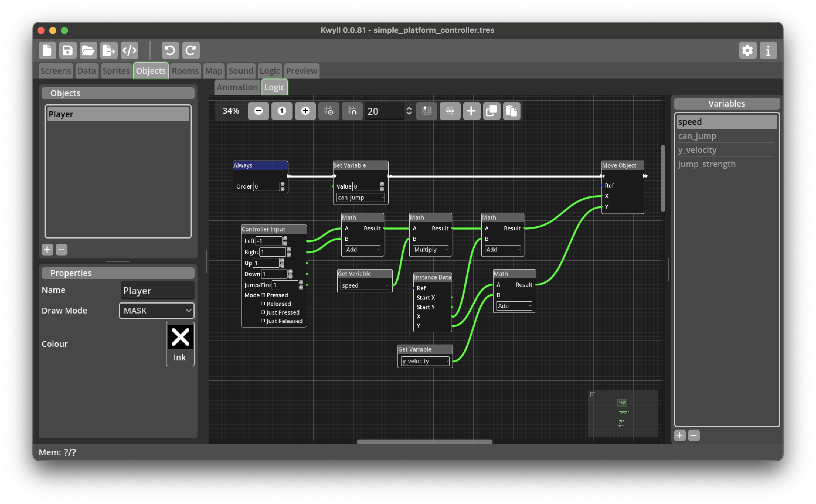The image size is (816, 504).
Task: Click the export code (</>) icon
Action: pyautogui.click(x=129, y=51)
